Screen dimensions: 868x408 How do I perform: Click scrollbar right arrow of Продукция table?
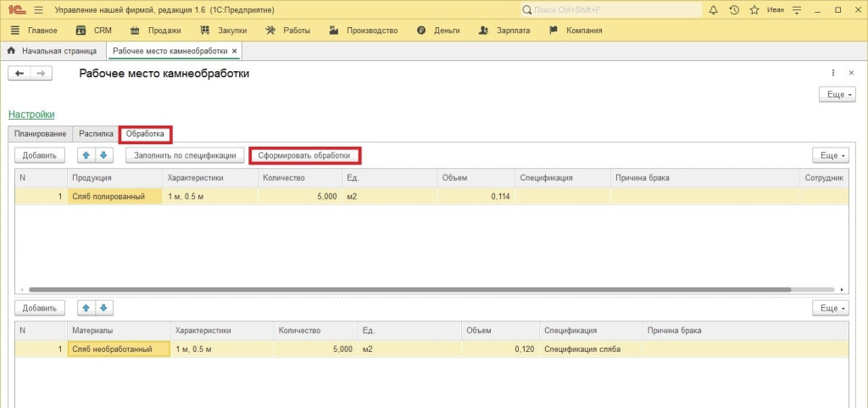pyautogui.click(x=842, y=289)
